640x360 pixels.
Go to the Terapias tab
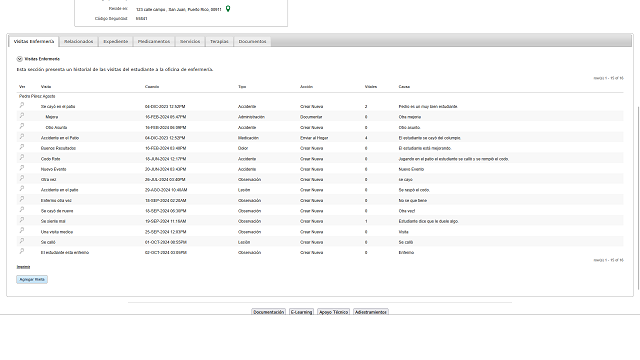pyautogui.click(x=219, y=42)
